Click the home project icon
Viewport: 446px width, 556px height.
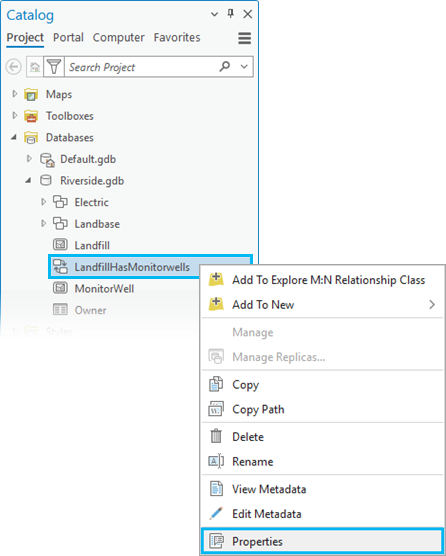tap(35, 67)
